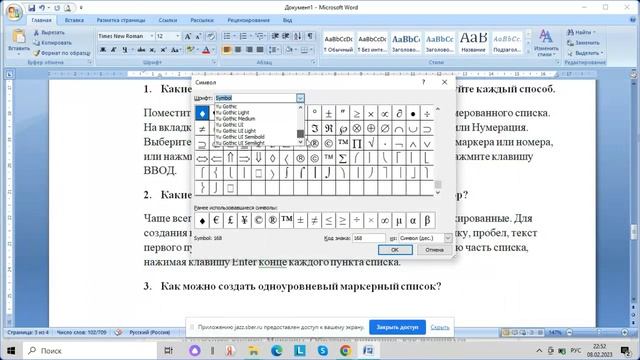Switch to Рассылки tab

[x=202, y=20]
